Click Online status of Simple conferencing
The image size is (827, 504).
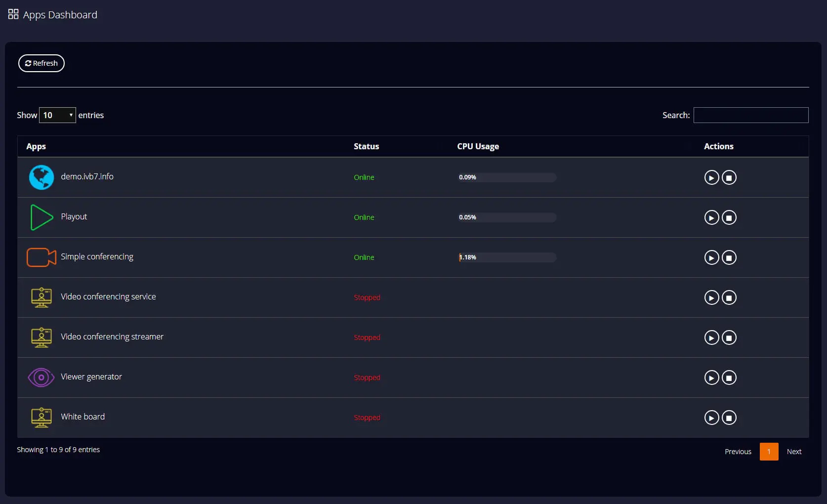[364, 257]
